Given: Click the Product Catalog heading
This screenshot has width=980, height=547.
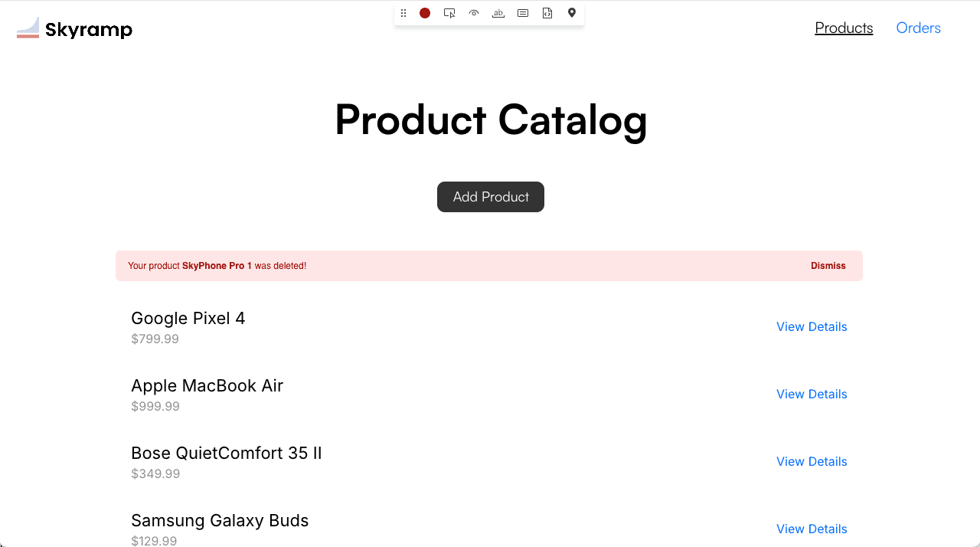Looking at the screenshot, I should tap(491, 120).
